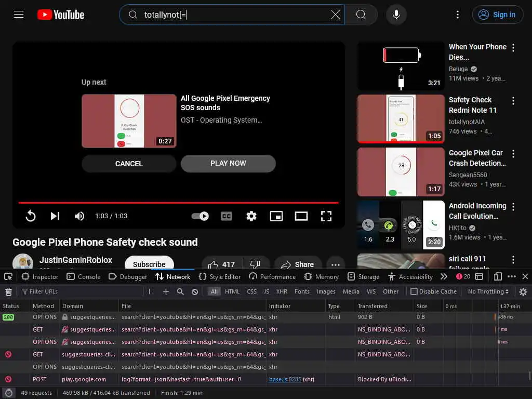Mute the video with the speaker icon
This screenshot has width=532, height=399.
(x=79, y=216)
